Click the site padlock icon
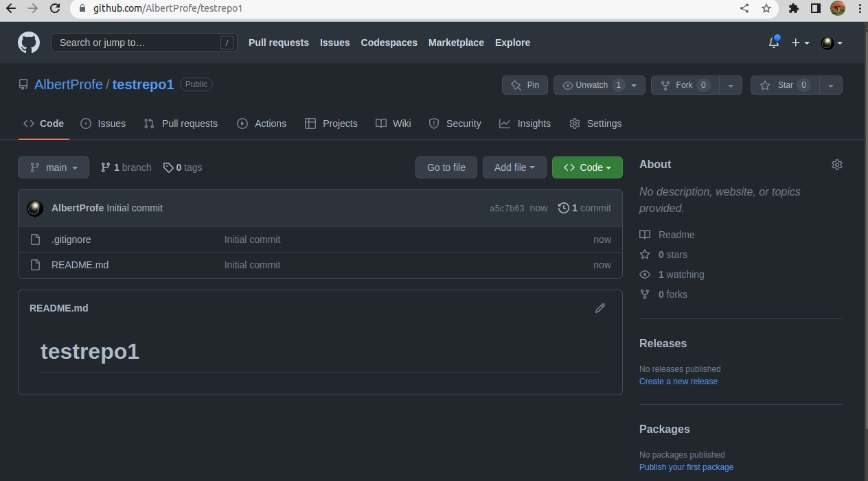 click(x=82, y=9)
